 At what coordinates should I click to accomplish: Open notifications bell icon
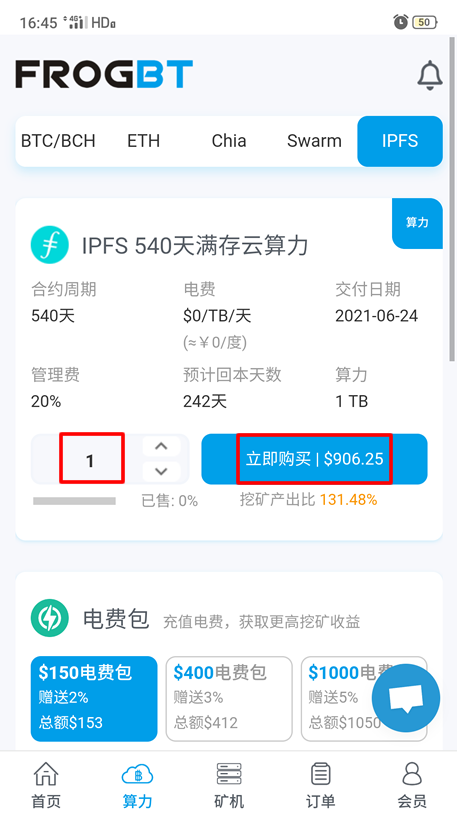tap(429, 76)
